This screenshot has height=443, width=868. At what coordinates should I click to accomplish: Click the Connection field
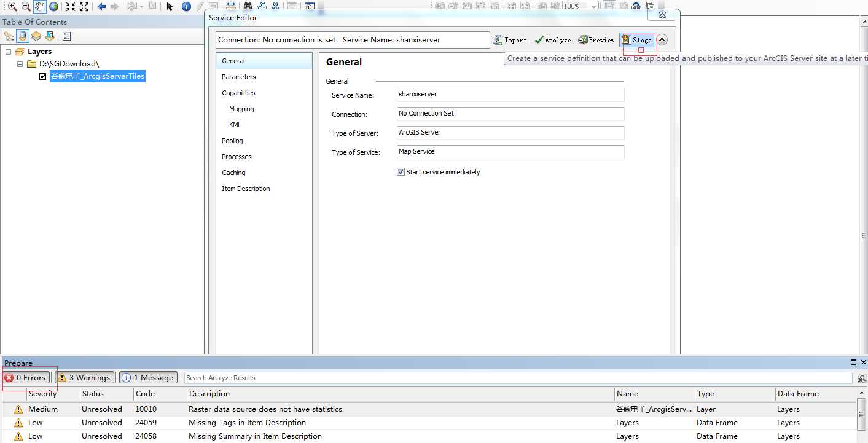coord(510,114)
